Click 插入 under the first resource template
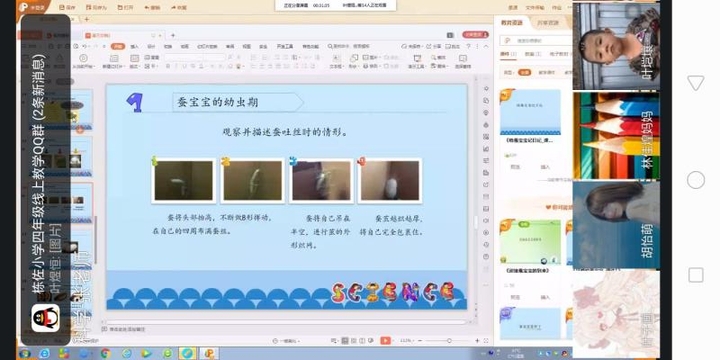 pyautogui.click(x=545, y=167)
